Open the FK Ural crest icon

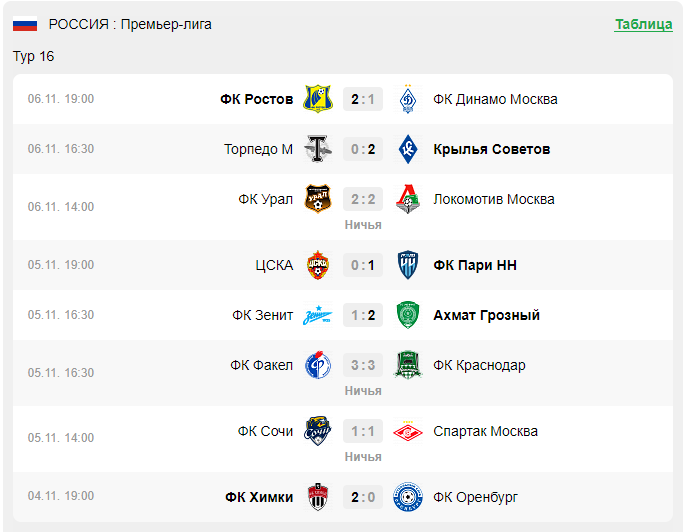[318, 199]
